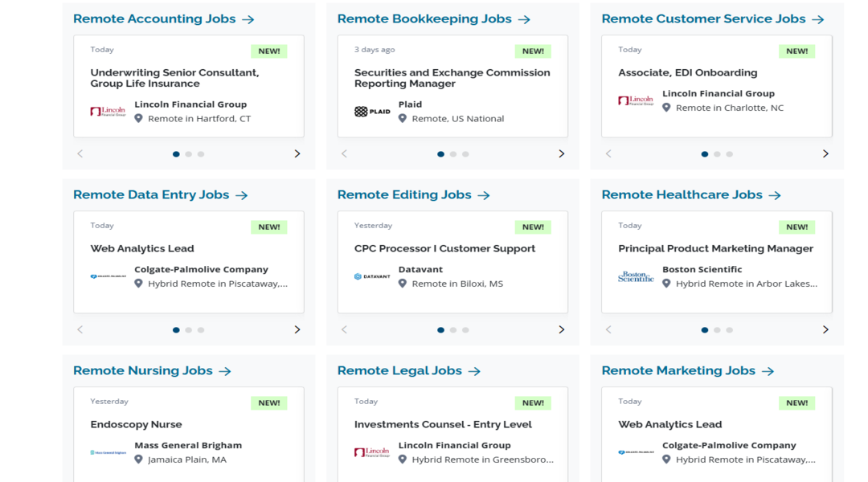Click Boston Scientific logo in Healthcare card
868x482 pixels.
pyautogui.click(x=636, y=276)
